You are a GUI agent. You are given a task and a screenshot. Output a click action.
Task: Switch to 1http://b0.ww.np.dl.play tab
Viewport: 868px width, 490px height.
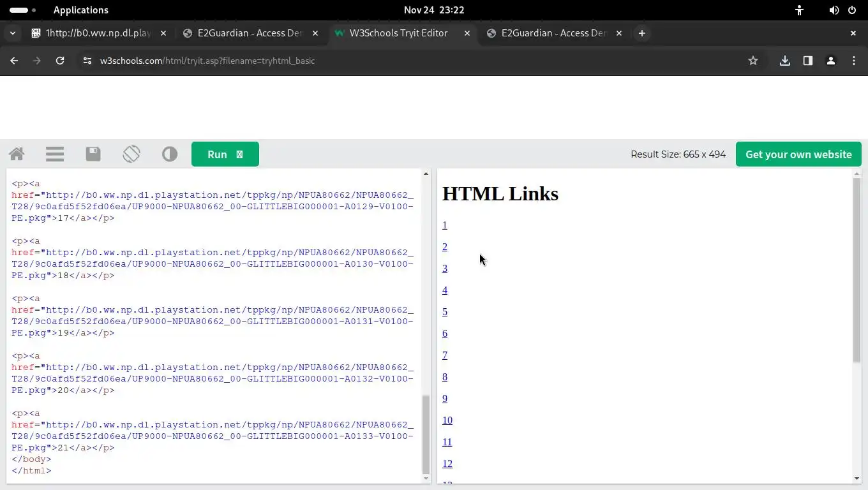pyautogui.click(x=98, y=33)
